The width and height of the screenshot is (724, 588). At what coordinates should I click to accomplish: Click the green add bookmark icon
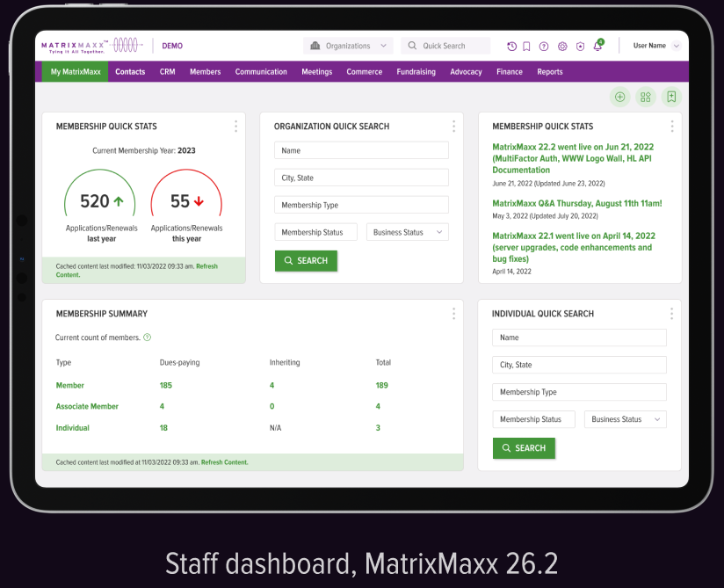671,97
